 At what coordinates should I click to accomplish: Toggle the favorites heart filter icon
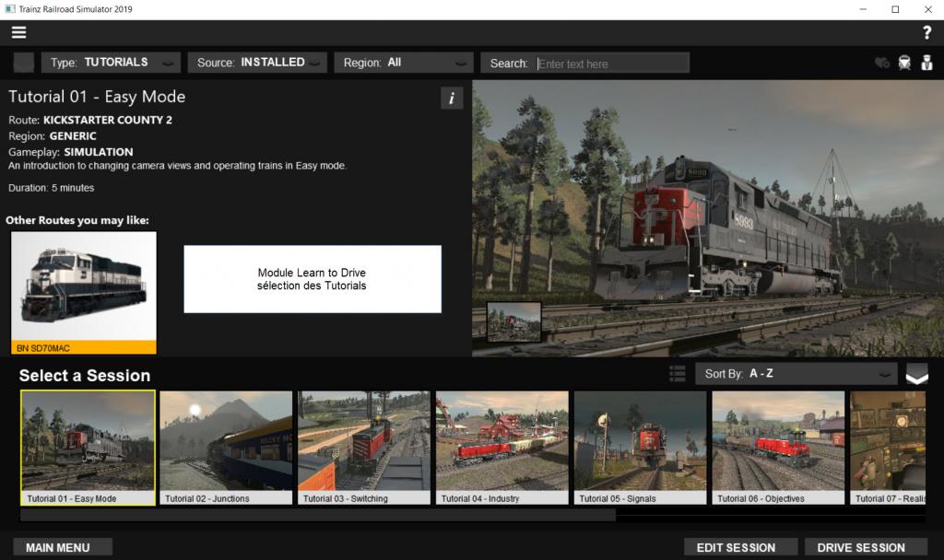pos(882,63)
